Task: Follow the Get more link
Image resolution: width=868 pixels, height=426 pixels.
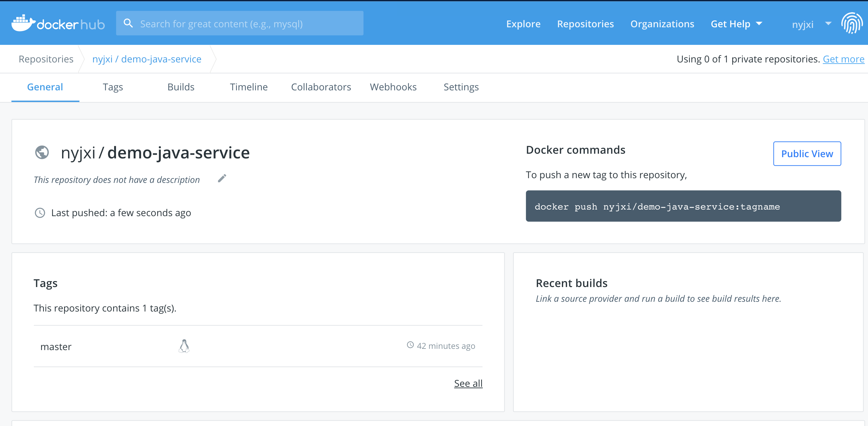Action: [x=844, y=59]
